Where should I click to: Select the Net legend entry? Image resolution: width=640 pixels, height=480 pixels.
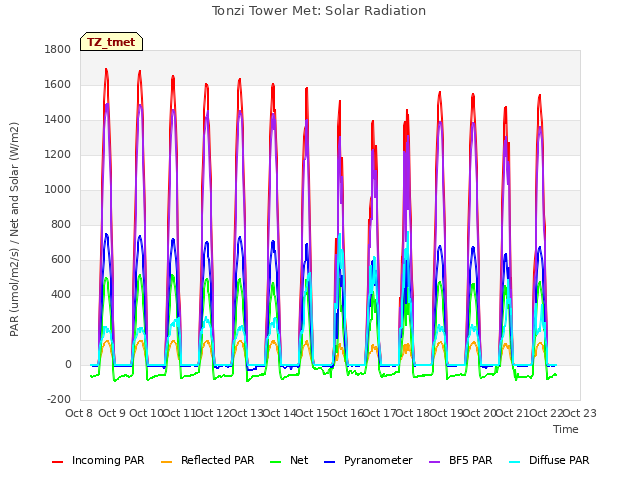(289, 460)
